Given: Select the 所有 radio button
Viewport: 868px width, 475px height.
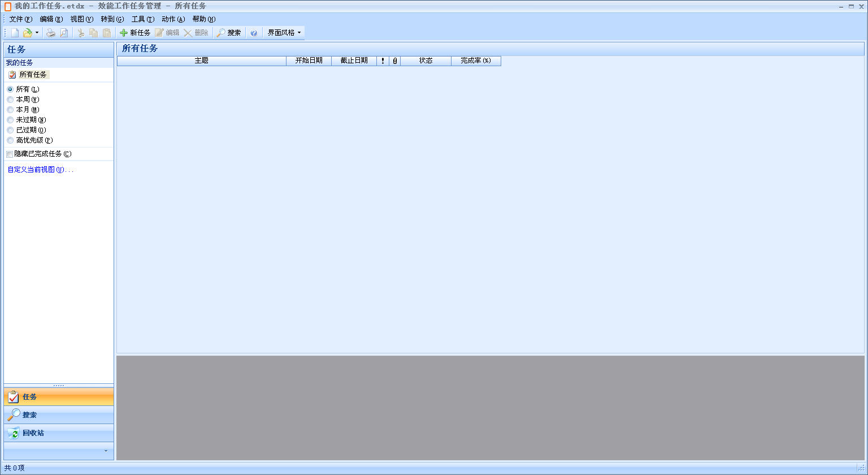Looking at the screenshot, I should point(10,89).
